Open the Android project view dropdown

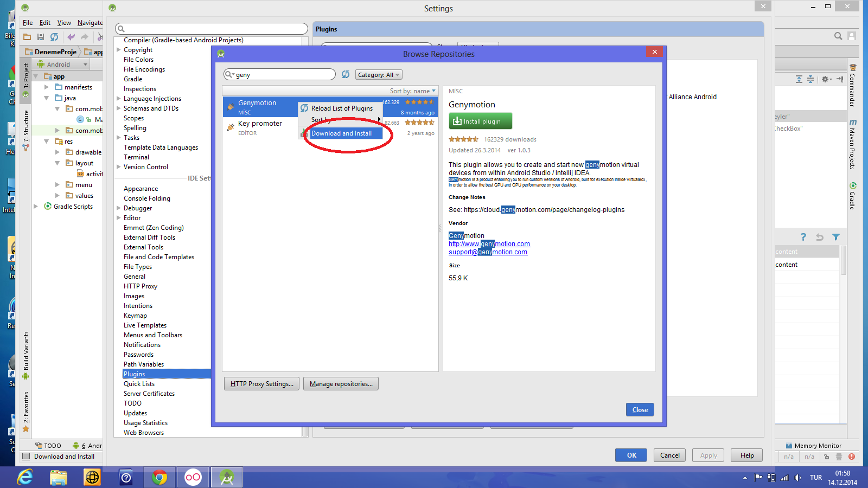62,65
